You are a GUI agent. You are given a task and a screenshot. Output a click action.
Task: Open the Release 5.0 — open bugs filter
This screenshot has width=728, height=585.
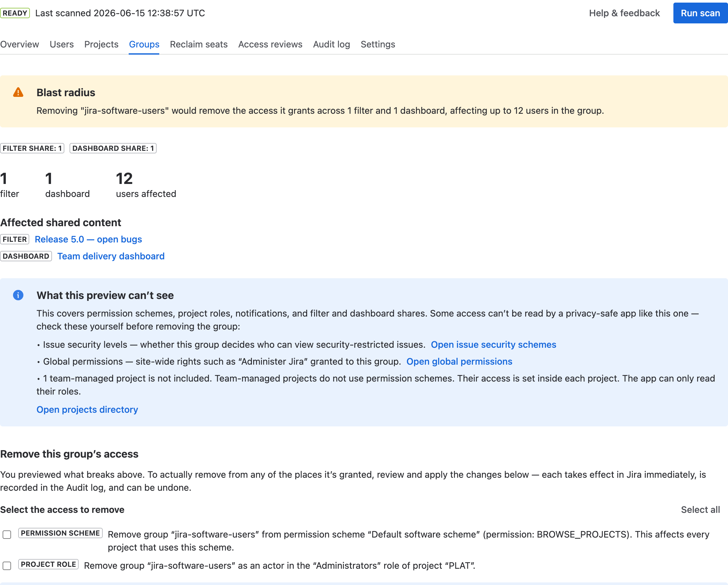(88, 240)
